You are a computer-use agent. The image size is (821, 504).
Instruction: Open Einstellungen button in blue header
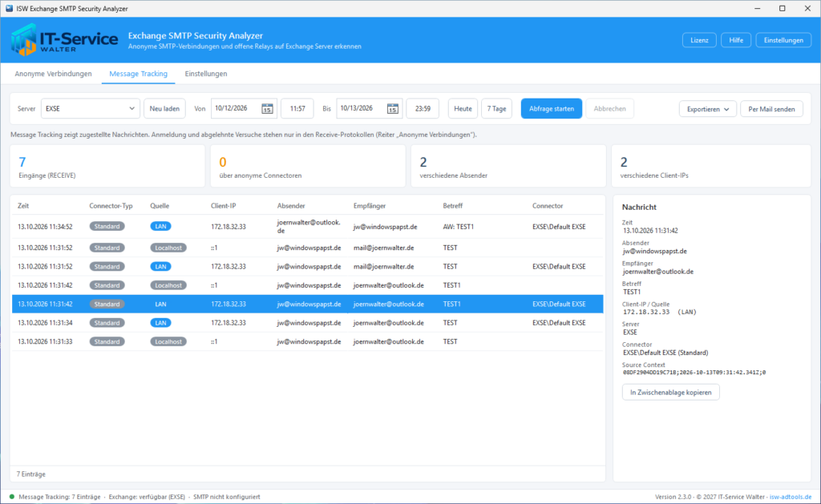click(783, 40)
